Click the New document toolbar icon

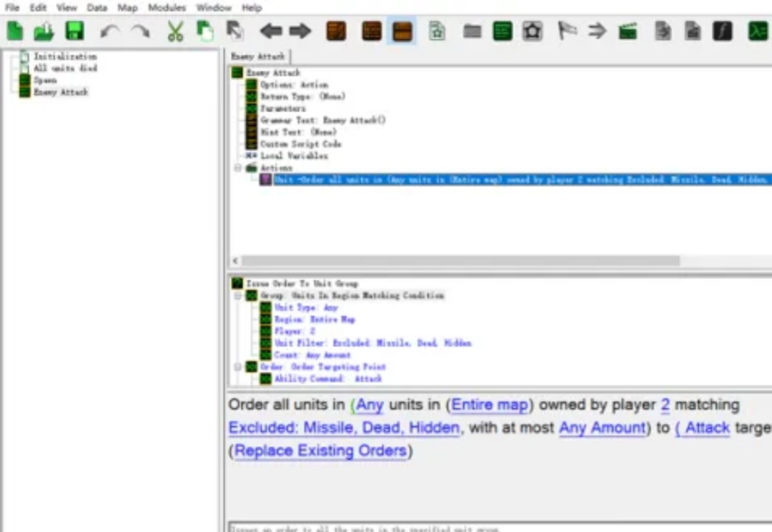(x=15, y=31)
